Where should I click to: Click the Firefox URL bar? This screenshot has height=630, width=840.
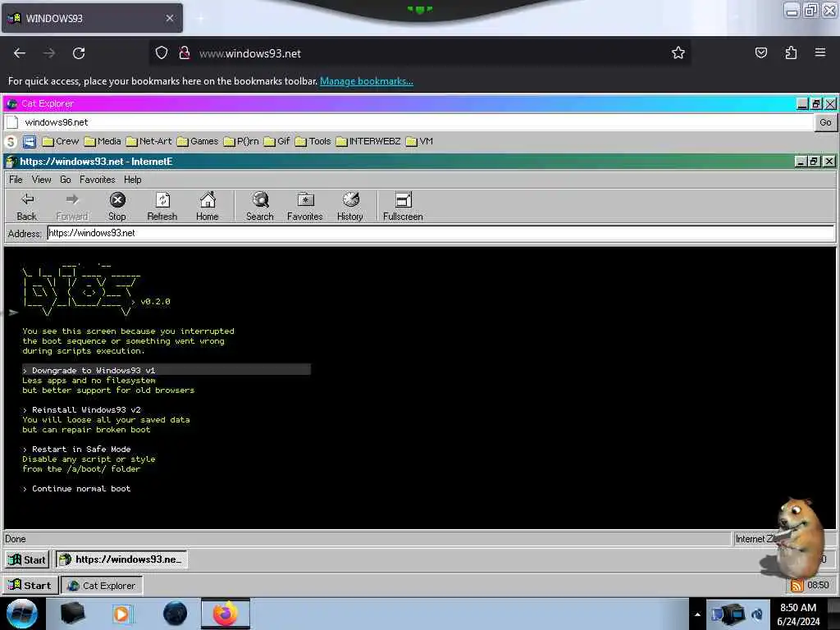coord(419,53)
